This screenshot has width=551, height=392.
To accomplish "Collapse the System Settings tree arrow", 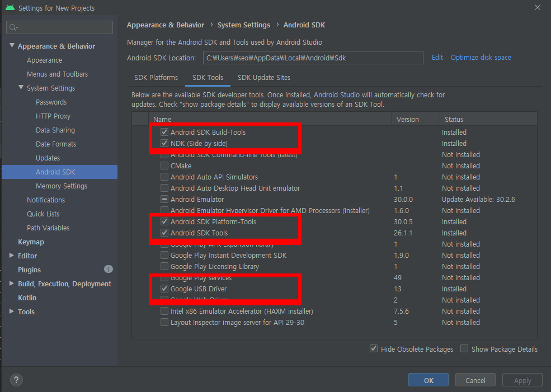I will coord(21,87).
